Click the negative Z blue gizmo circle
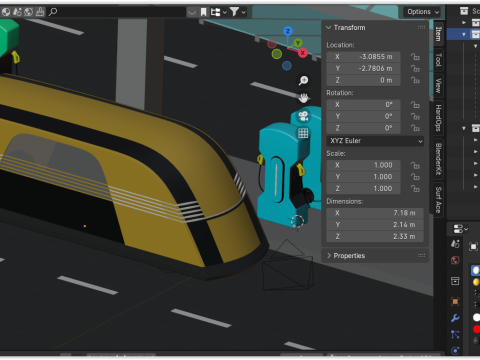The height and width of the screenshot is (360, 480). (x=287, y=66)
